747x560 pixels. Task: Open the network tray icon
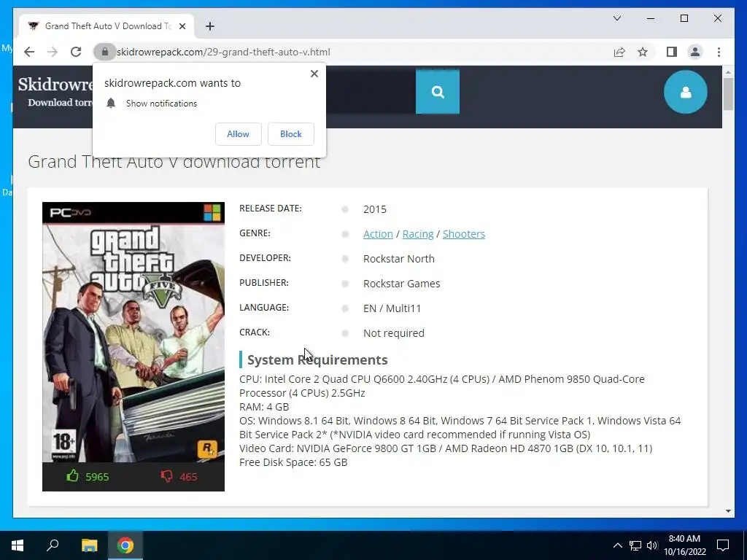pos(635,545)
